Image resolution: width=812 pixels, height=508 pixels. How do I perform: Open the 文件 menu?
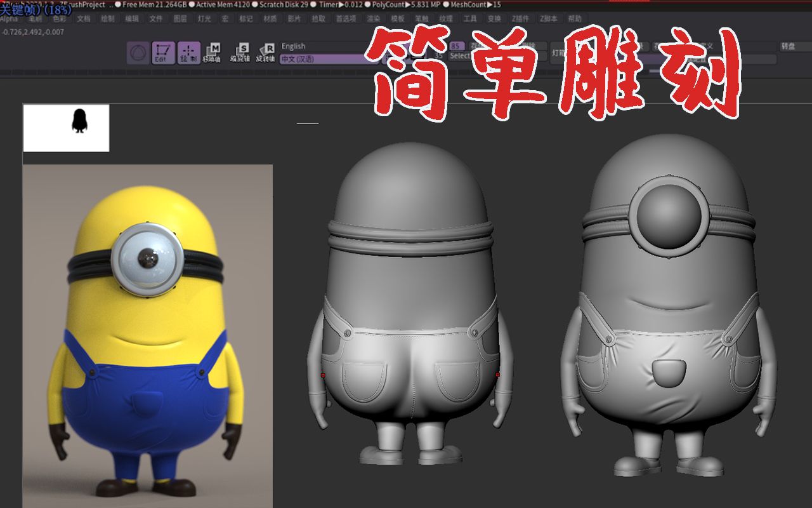[156, 19]
